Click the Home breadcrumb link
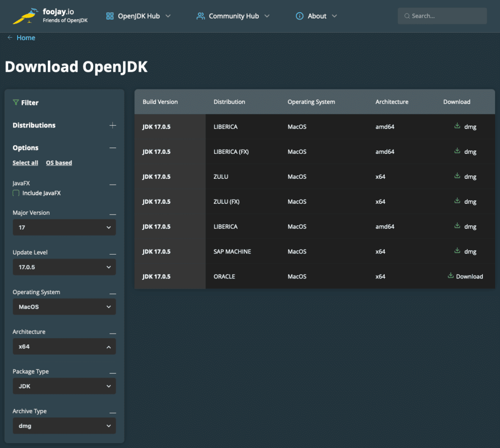 point(26,38)
